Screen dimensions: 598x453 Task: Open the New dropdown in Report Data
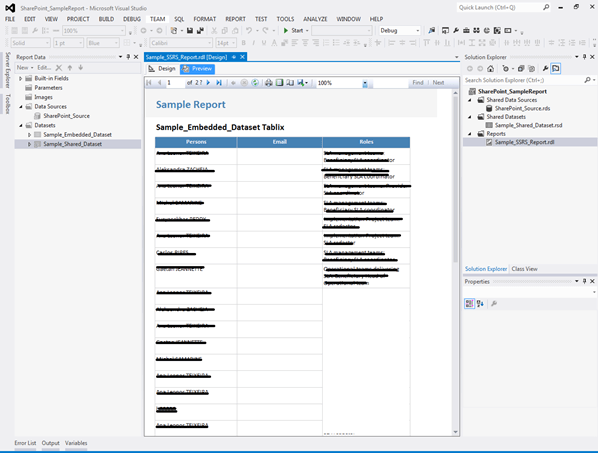point(25,67)
